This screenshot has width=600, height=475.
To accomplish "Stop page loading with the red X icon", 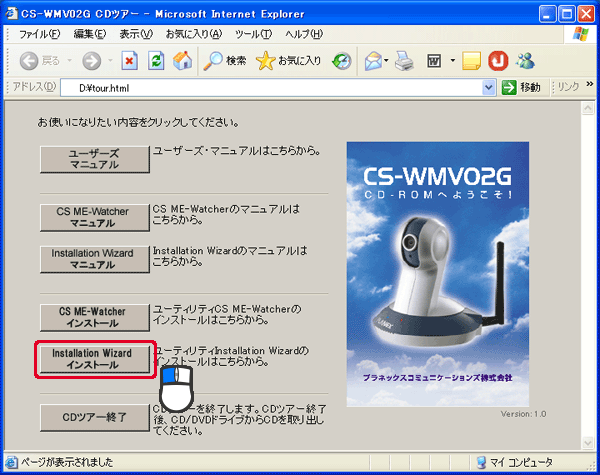I will [129, 60].
